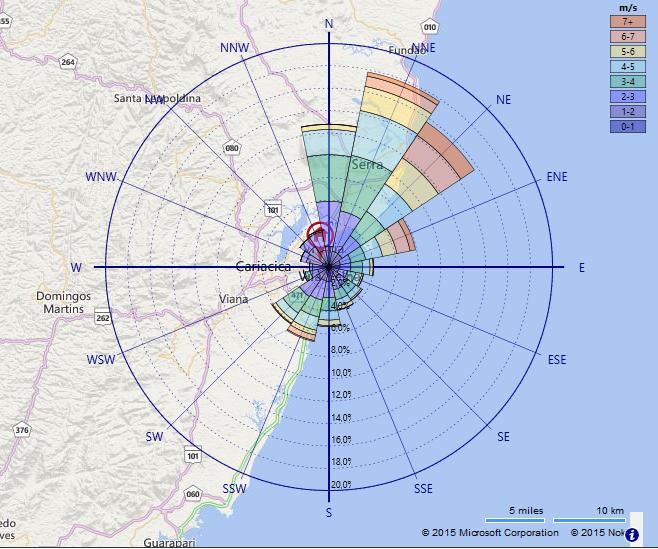The image size is (658, 549).
Task: Click the Serra city label
Action: coord(367,164)
